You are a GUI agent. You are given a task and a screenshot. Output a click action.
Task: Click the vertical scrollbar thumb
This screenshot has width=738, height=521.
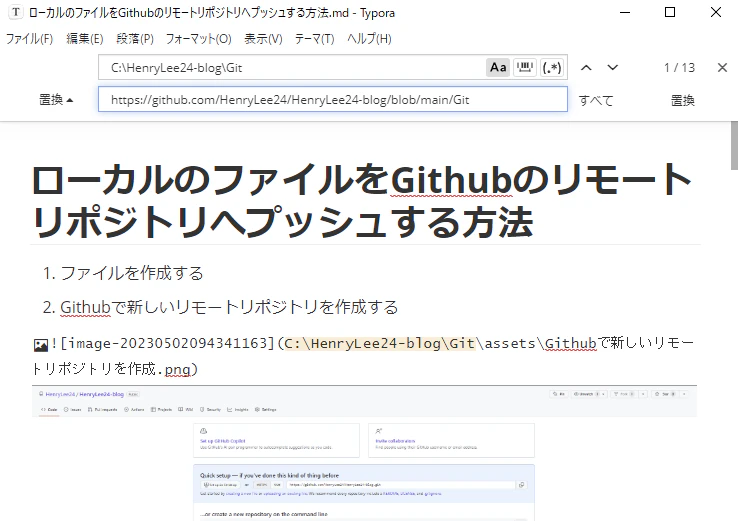[734, 145]
